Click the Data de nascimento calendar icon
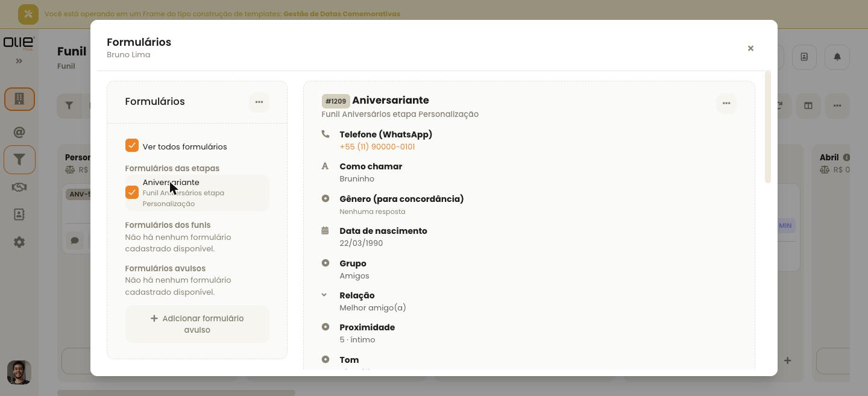The image size is (868, 396). 325,230
